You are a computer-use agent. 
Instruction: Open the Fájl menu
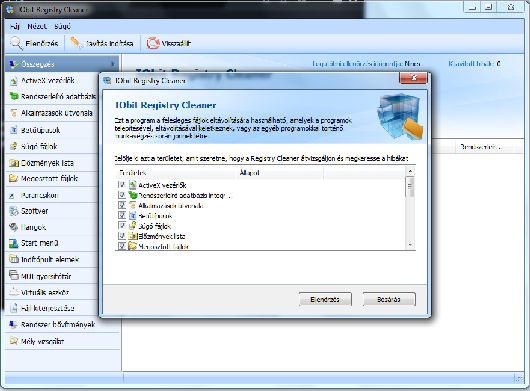(x=15, y=26)
